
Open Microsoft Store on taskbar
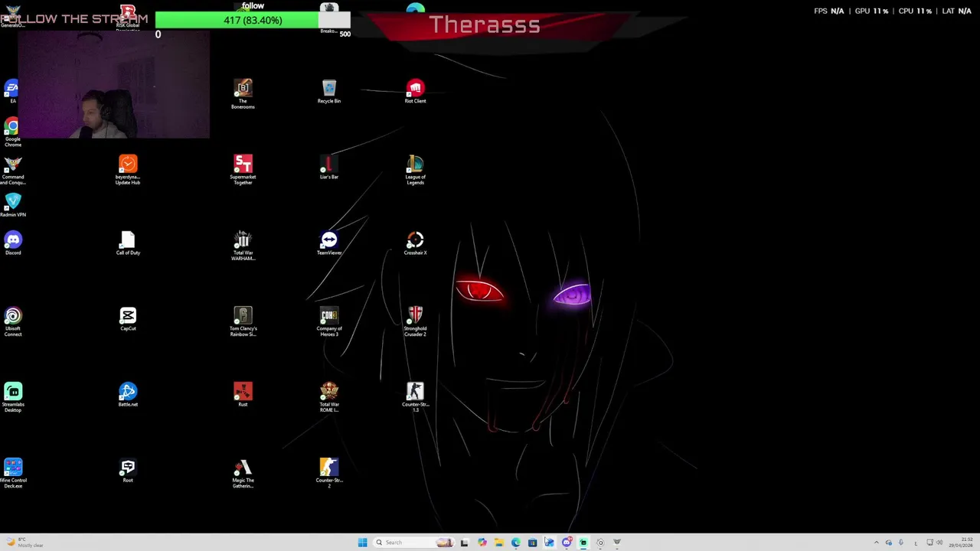point(533,543)
